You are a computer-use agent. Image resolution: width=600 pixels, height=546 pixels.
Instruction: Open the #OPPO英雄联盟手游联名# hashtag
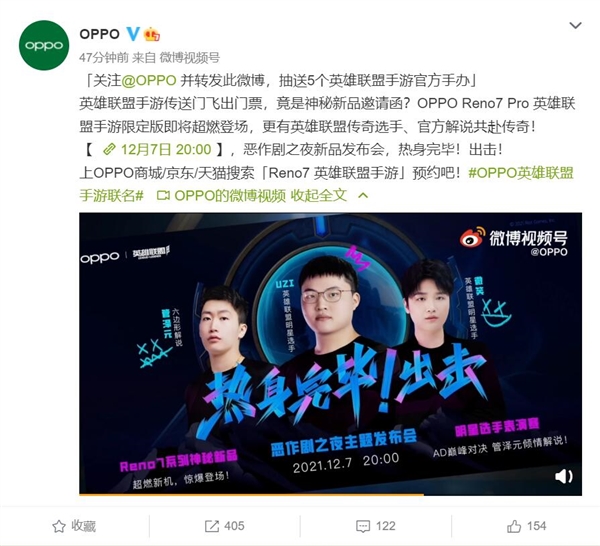click(x=329, y=184)
